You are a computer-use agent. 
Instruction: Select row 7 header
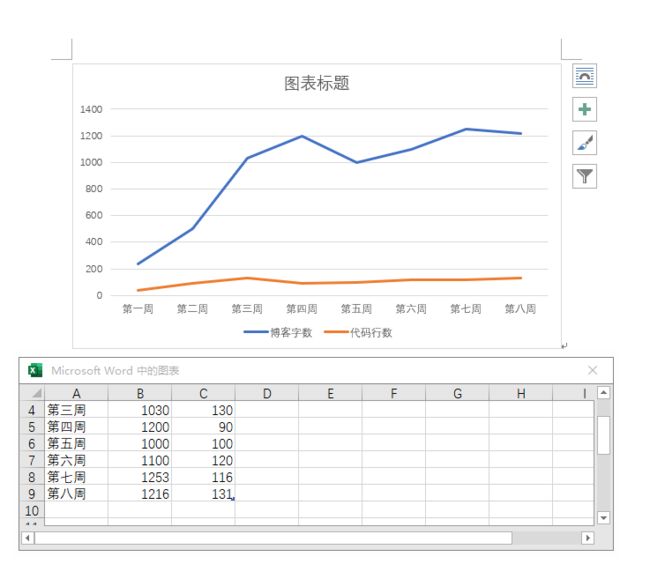pyautogui.click(x=32, y=460)
